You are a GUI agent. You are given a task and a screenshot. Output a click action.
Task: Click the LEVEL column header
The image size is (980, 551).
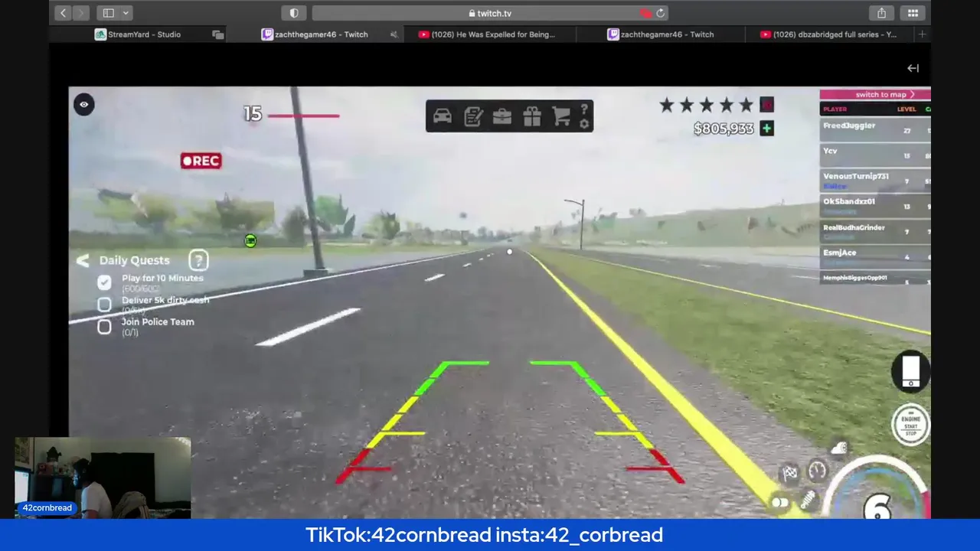click(x=906, y=109)
